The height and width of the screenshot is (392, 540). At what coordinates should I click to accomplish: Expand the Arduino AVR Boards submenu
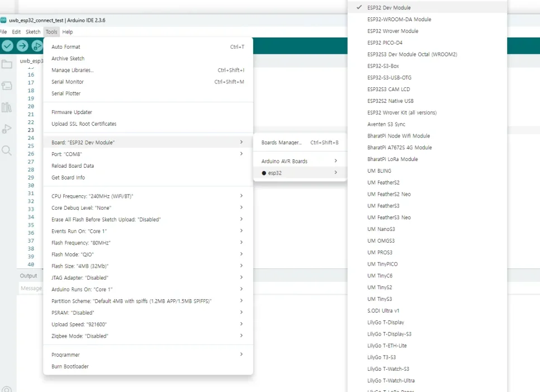pos(300,161)
